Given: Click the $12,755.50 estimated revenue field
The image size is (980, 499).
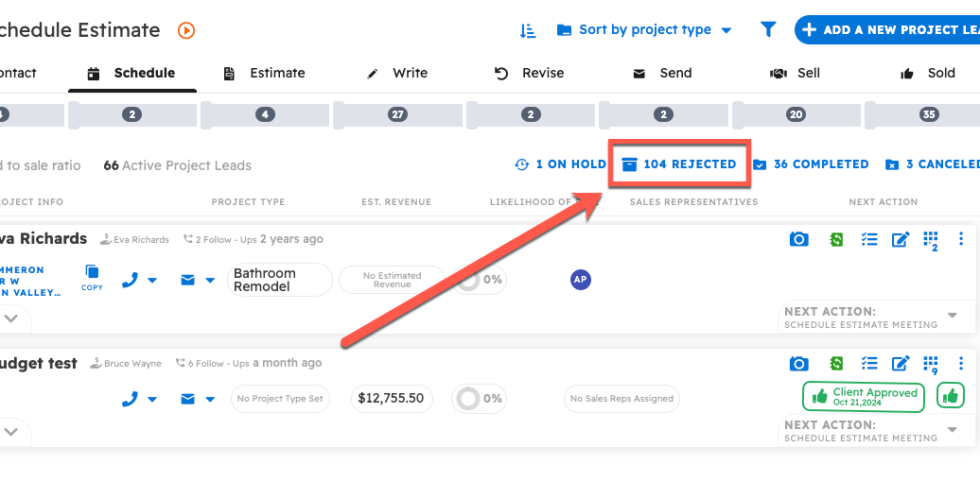Looking at the screenshot, I should (x=392, y=399).
